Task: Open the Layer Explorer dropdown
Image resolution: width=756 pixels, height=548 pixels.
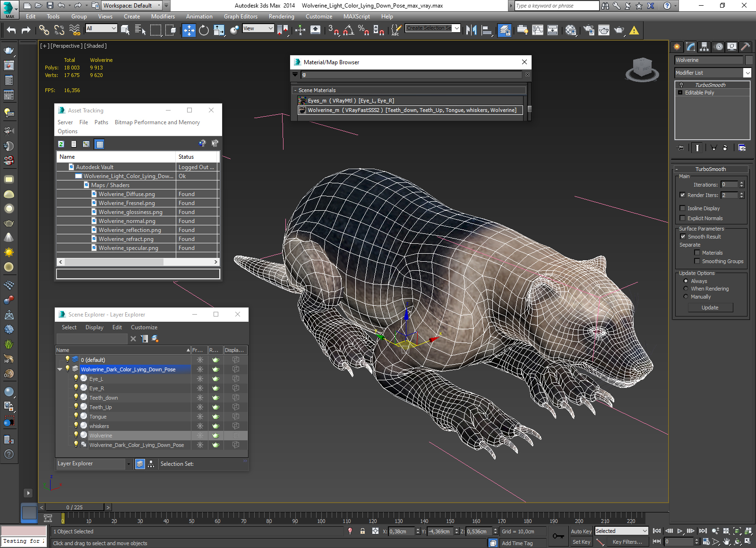Action: click(128, 464)
